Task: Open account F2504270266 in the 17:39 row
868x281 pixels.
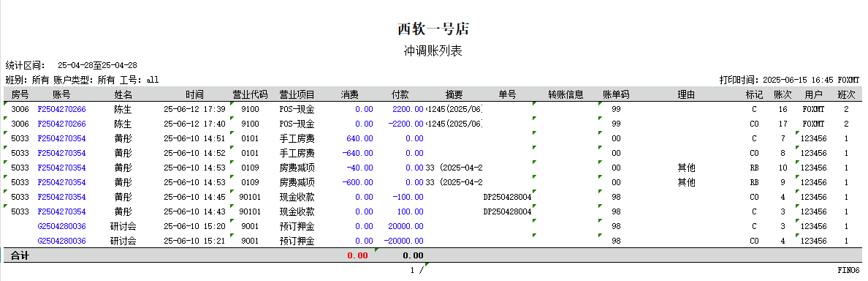Action: (x=61, y=109)
